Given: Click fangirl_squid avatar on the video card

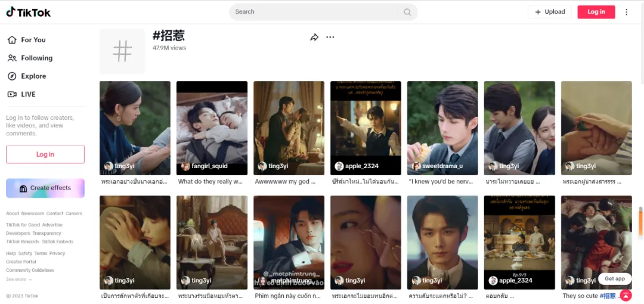Looking at the screenshot, I should 185,166.
